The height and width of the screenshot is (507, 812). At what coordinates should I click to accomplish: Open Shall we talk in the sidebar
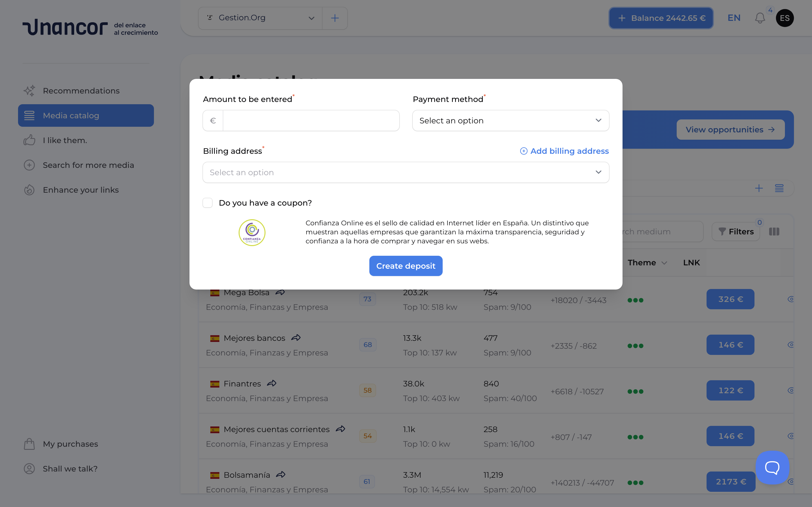[x=69, y=468]
